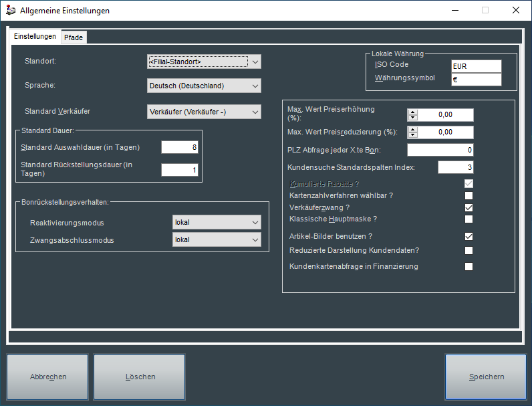Screen dimensions: 532x406
Task: Increase Max. Wert Preiserhöhung with up arrow
Action: click(x=412, y=112)
